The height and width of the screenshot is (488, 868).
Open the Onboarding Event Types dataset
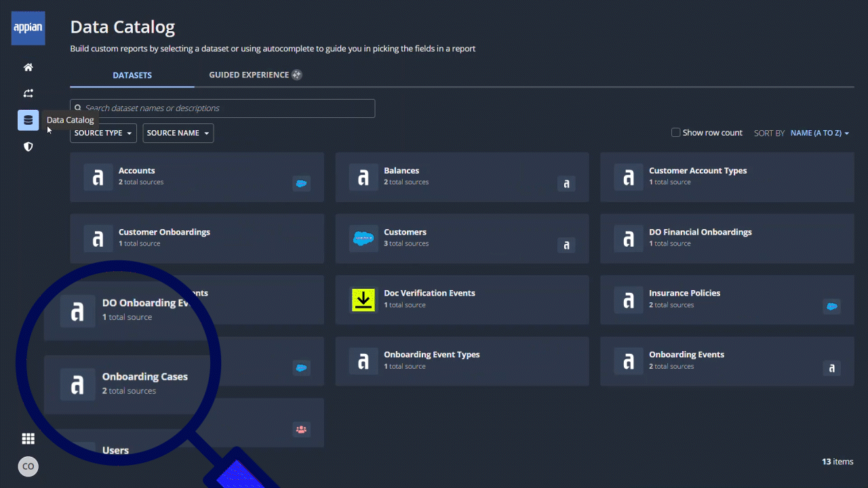462,361
